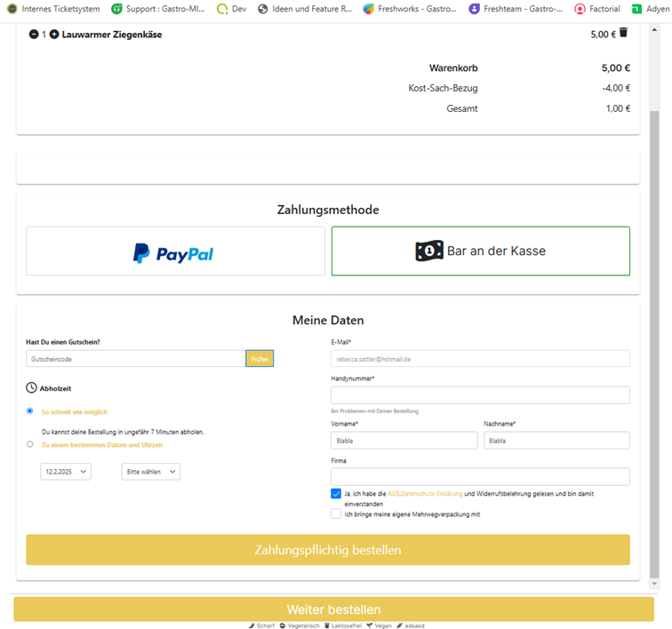Click the scrollbar down arrow

pyautogui.click(x=654, y=584)
